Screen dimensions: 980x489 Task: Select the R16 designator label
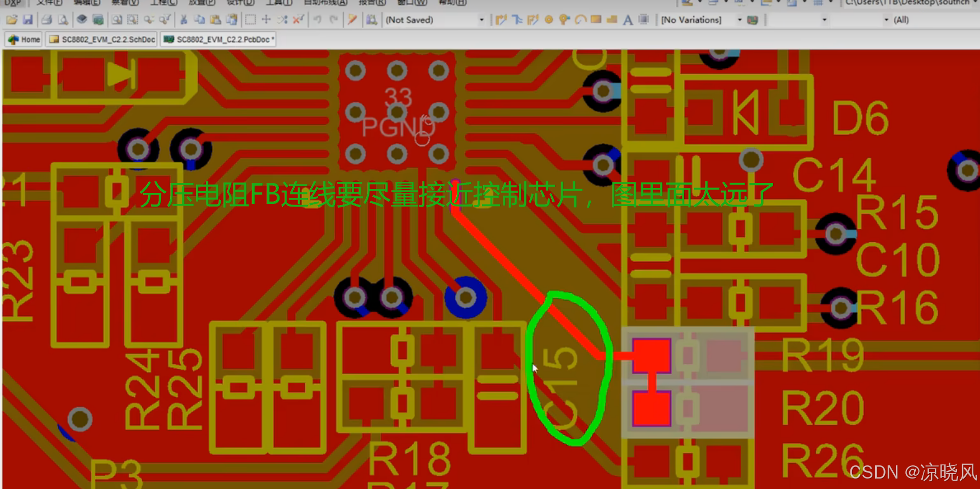(x=897, y=308)
